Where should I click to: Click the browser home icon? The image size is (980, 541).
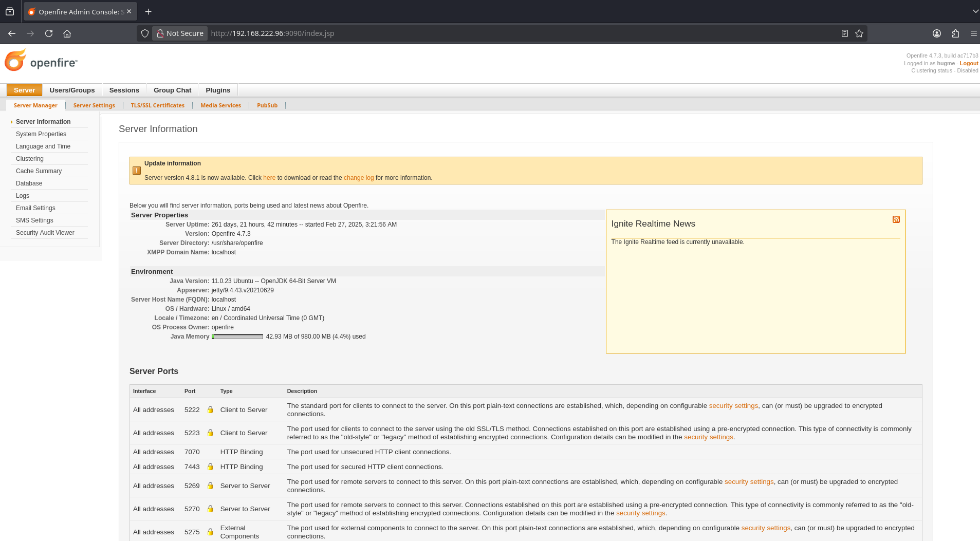[67, 33]
